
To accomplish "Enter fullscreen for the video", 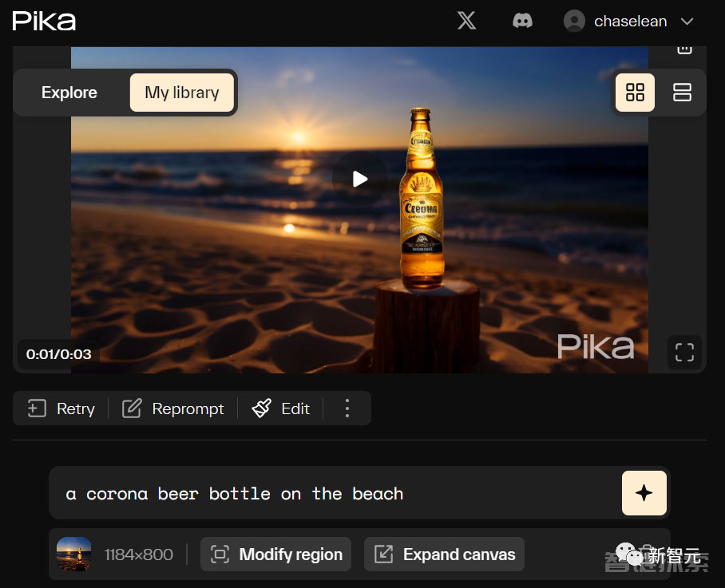I will click(x=684, y=352).
